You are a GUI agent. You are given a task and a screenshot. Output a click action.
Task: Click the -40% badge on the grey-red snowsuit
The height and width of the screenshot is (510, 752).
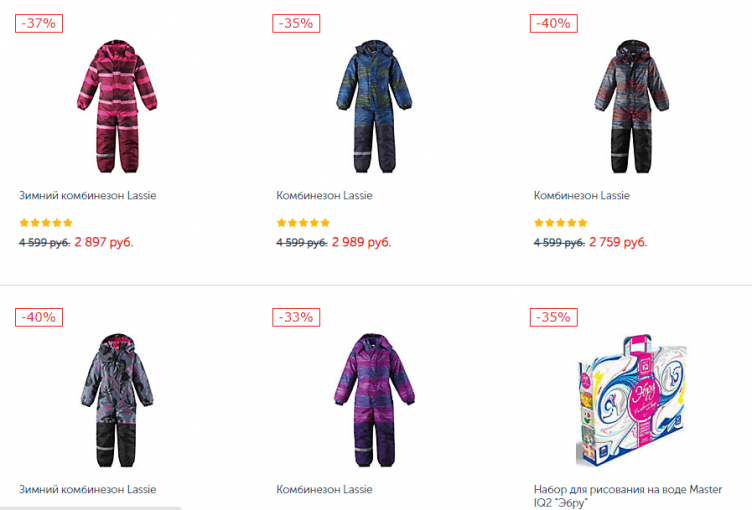553,24
